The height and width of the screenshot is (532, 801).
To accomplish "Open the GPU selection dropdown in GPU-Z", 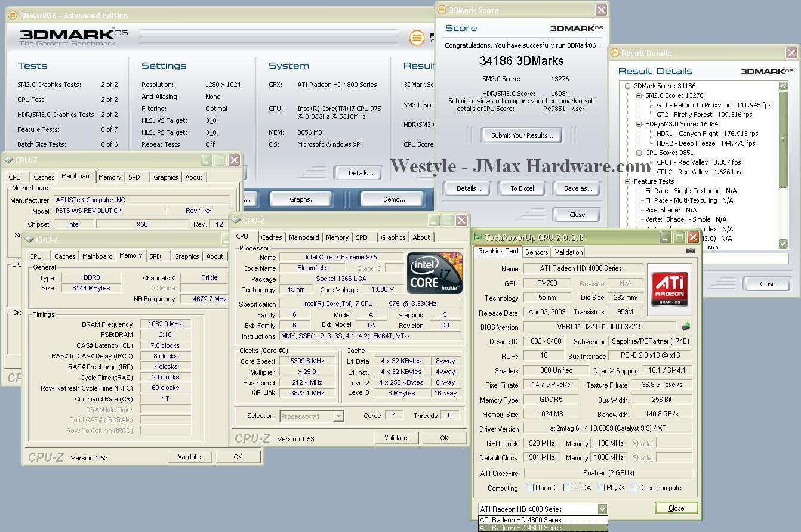I will [602, 509].
